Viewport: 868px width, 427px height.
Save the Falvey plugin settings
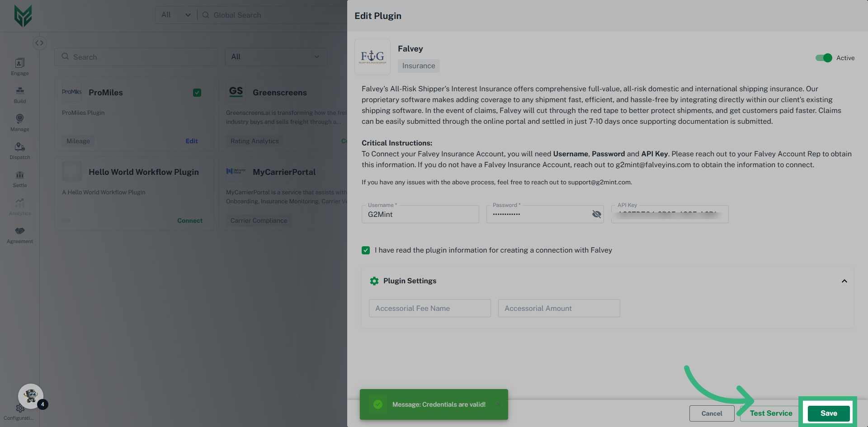tap(829, 413)
